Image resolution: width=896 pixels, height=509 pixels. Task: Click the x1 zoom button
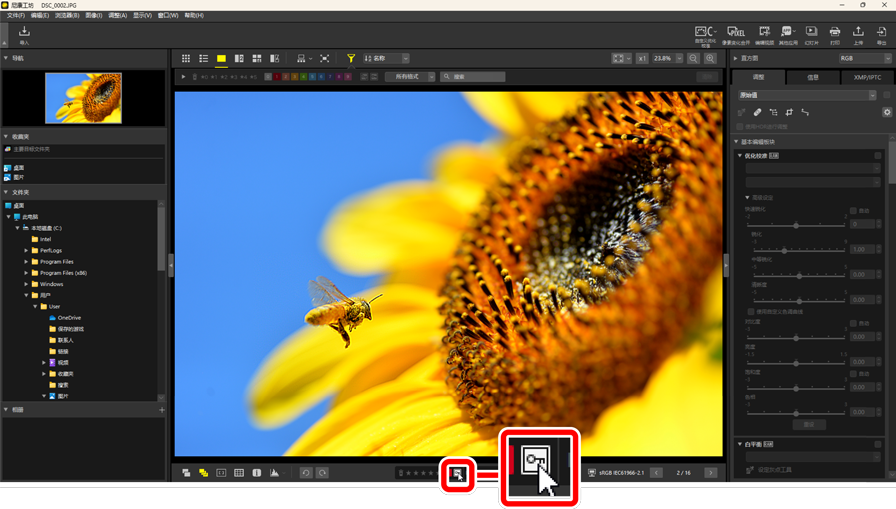coord(643,59)
